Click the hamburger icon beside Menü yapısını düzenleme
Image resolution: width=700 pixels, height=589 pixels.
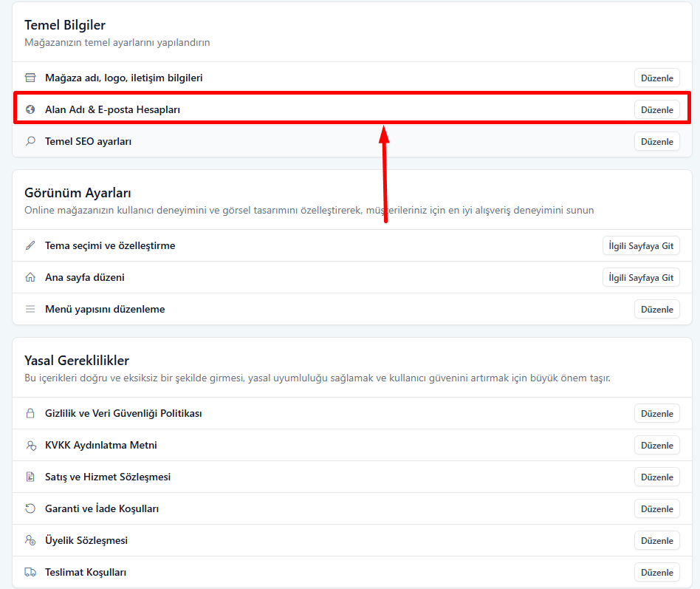pos(30,309)
